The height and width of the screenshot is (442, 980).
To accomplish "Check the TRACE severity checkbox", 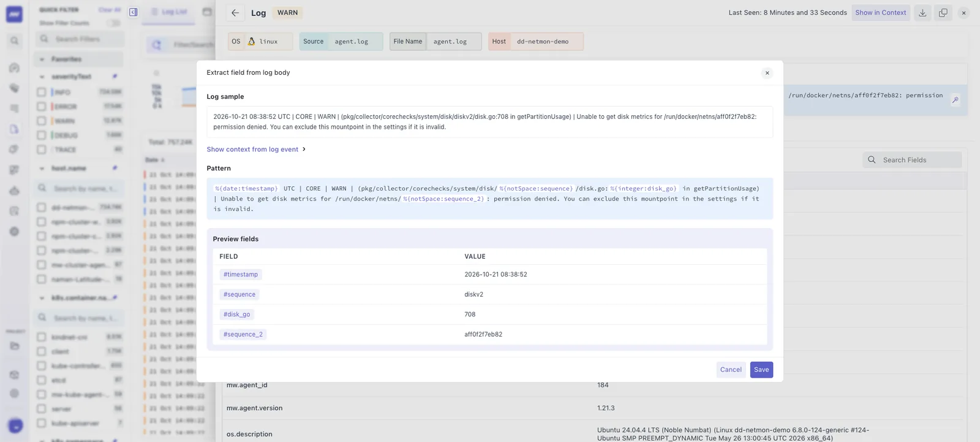I will 42,150.
